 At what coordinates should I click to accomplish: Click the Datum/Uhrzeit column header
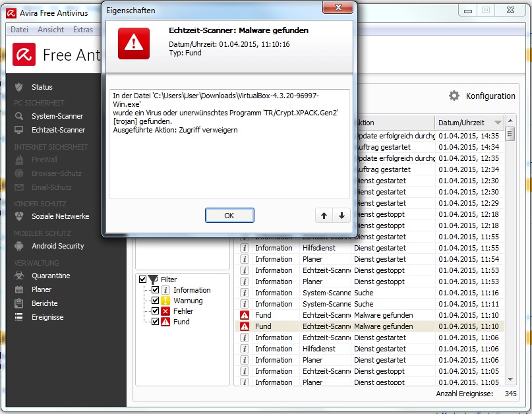coord(469,123)
